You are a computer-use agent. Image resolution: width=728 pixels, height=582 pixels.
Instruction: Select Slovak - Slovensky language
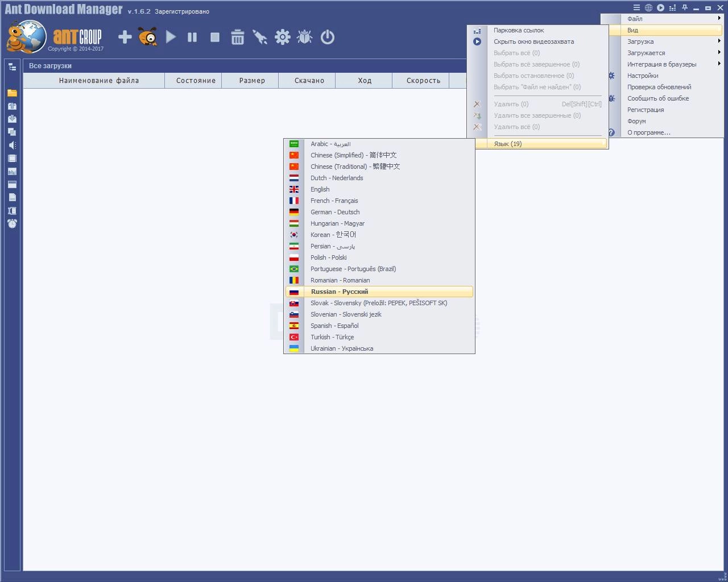pos(379,303)
